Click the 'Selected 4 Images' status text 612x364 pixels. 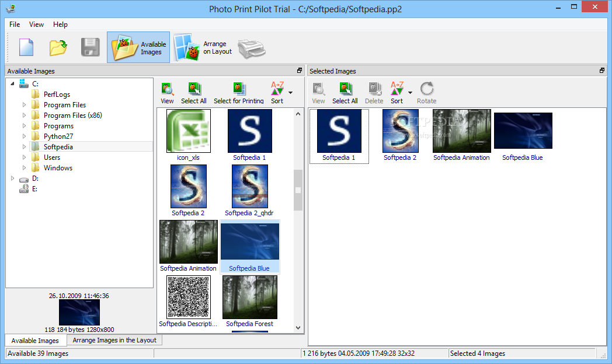tap(477, 353)
